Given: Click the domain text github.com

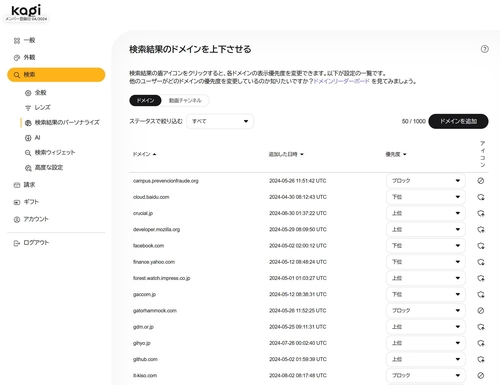Looking at the screenshot, I should tap(145, 359).
